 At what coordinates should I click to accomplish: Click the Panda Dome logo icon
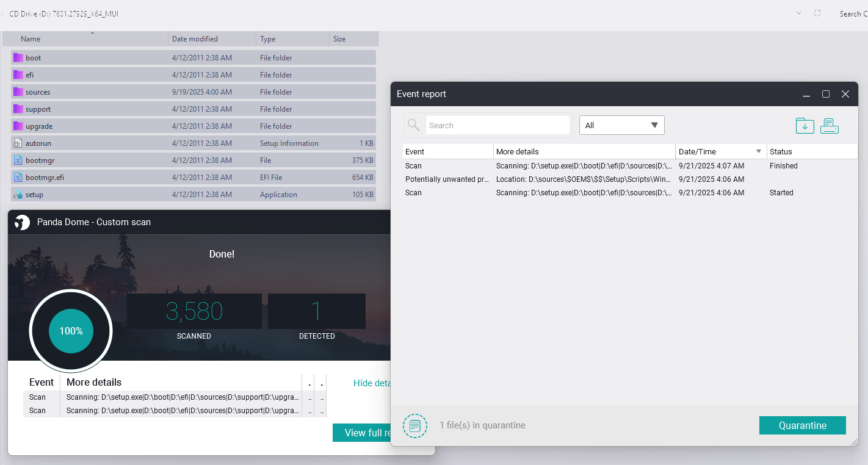22,222
